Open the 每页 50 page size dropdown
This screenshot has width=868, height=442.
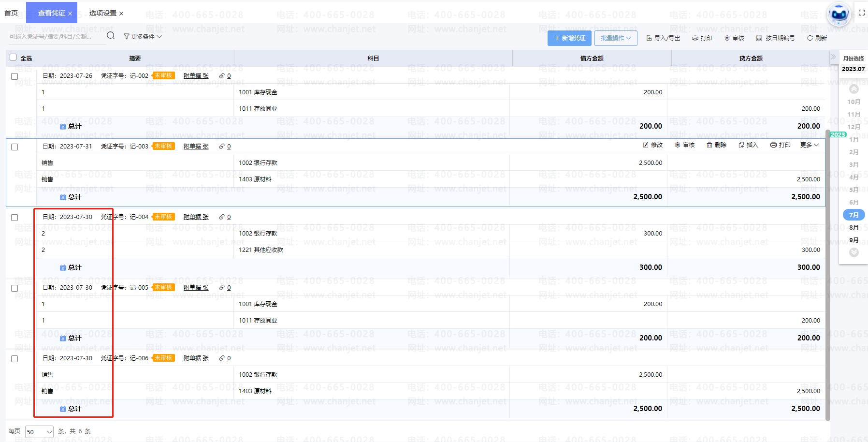tap(39, 432)
